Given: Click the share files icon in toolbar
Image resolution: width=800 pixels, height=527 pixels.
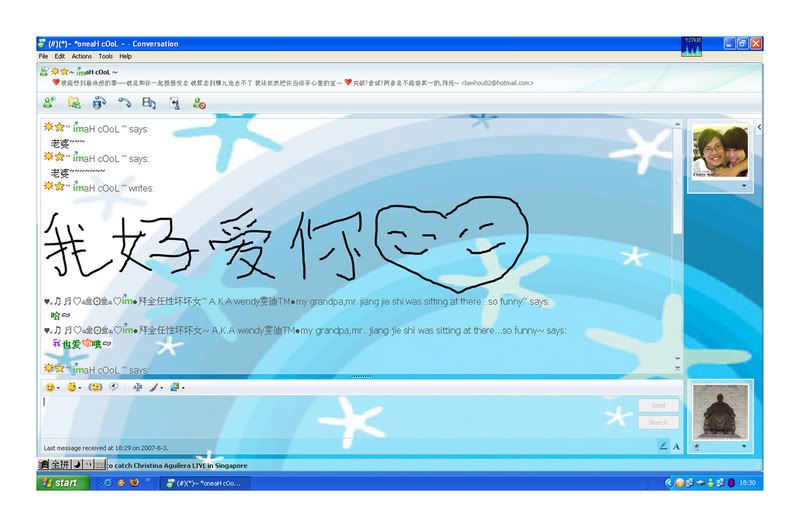Looking at the screenshot, I should point(74,102).
